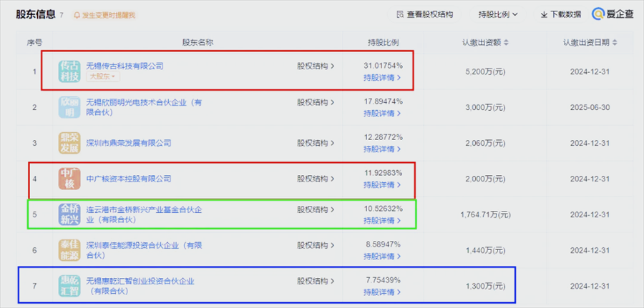Screen dimensions: 644x308
Task: Click the 2,000万(元) amount cell
Action: pos(485,179)
